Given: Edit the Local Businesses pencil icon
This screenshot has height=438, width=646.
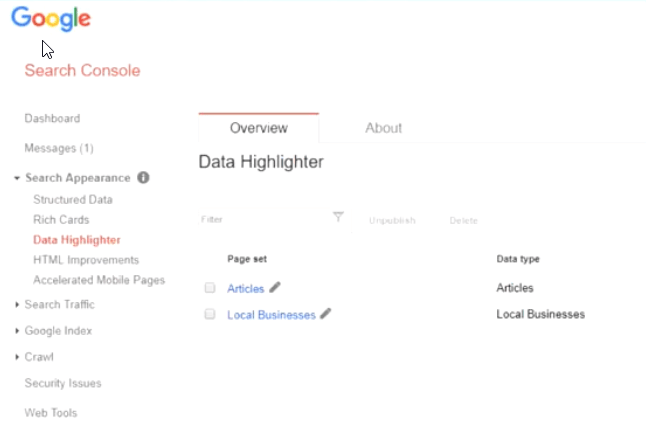Looking at the screenshot, I should (x=325, y=314).
